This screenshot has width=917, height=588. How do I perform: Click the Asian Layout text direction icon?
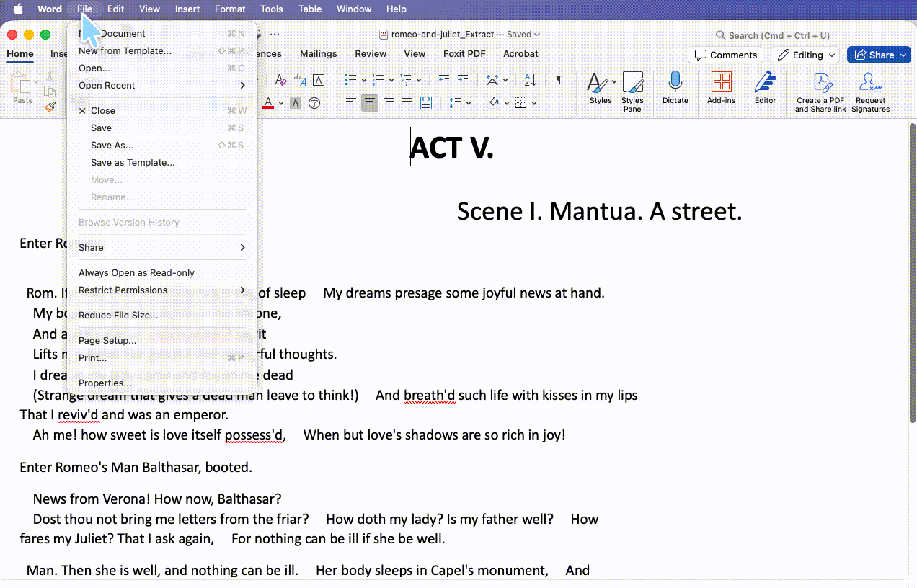coord(493,80)
